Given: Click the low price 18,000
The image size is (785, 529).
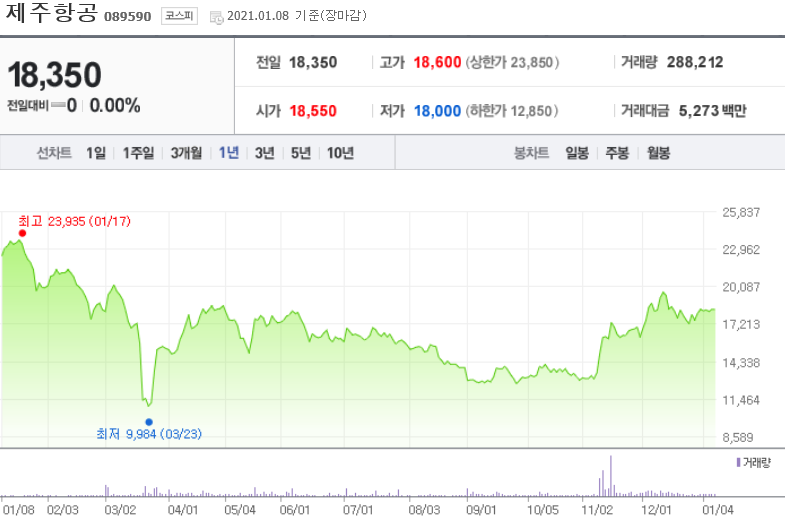Looking at the screenshot, I should point(437,111).
